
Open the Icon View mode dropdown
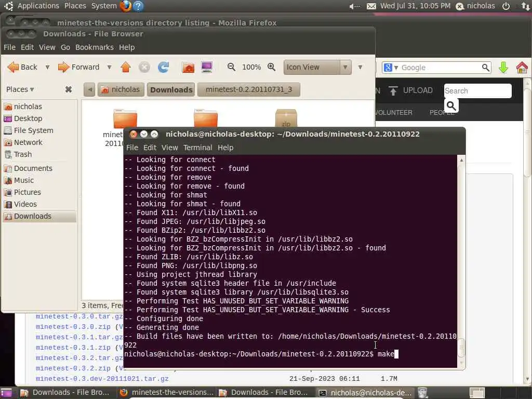pyautogui.click(x=317, y=67)
